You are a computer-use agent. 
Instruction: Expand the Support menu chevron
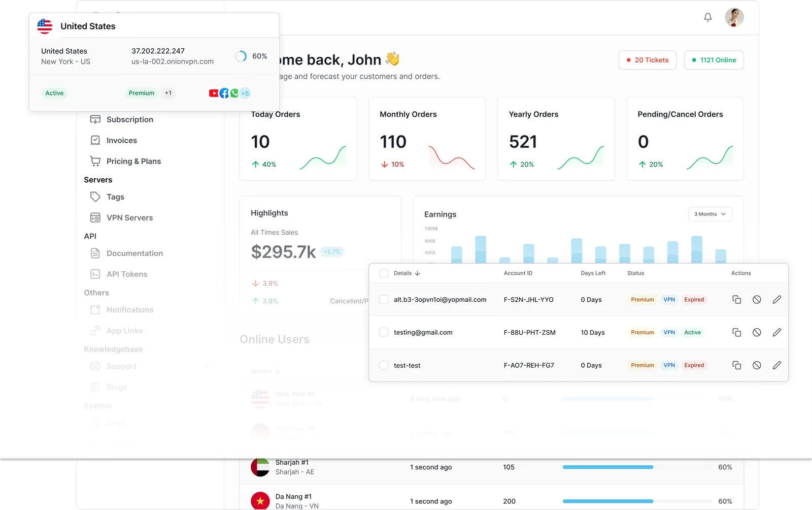coord(206,366)
